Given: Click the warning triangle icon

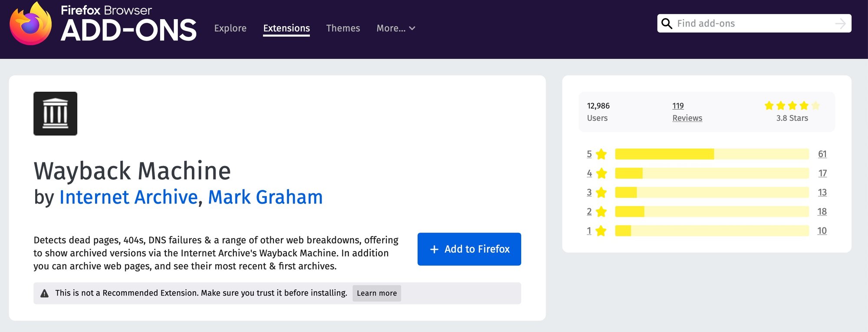Looking at the screenshot, I should coord(44,293).
